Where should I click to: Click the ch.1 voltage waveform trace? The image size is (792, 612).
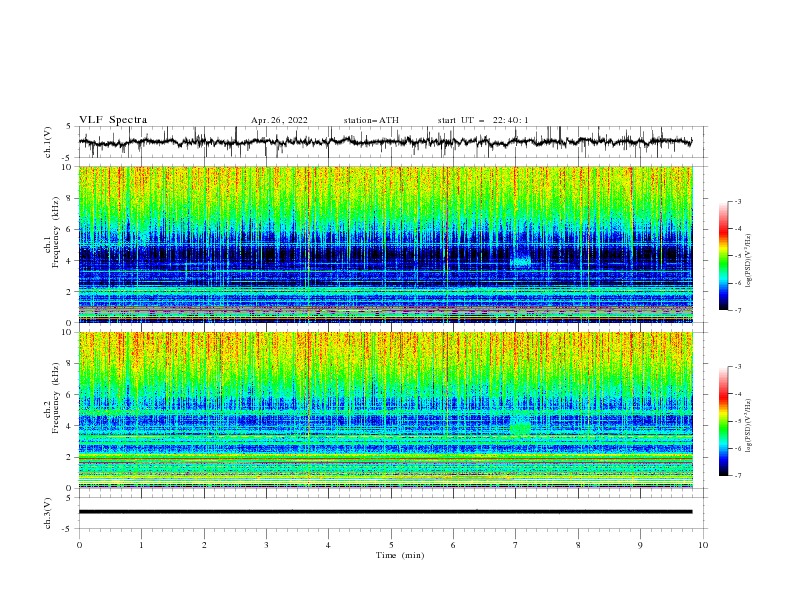[385, 142]
